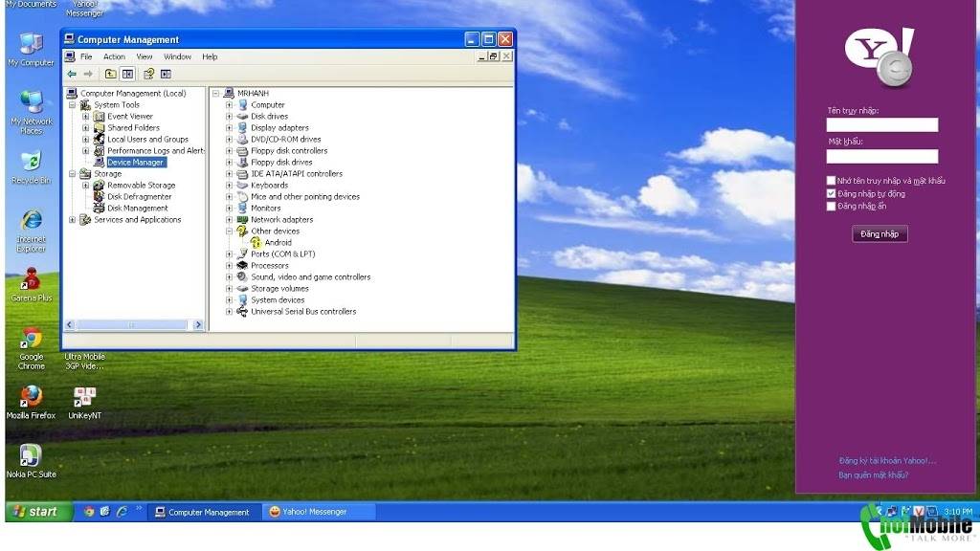Click 'Đăng ký tài khoản Yahoo!' link
Screen dimensions: 980x551
[x=887, y=461]
